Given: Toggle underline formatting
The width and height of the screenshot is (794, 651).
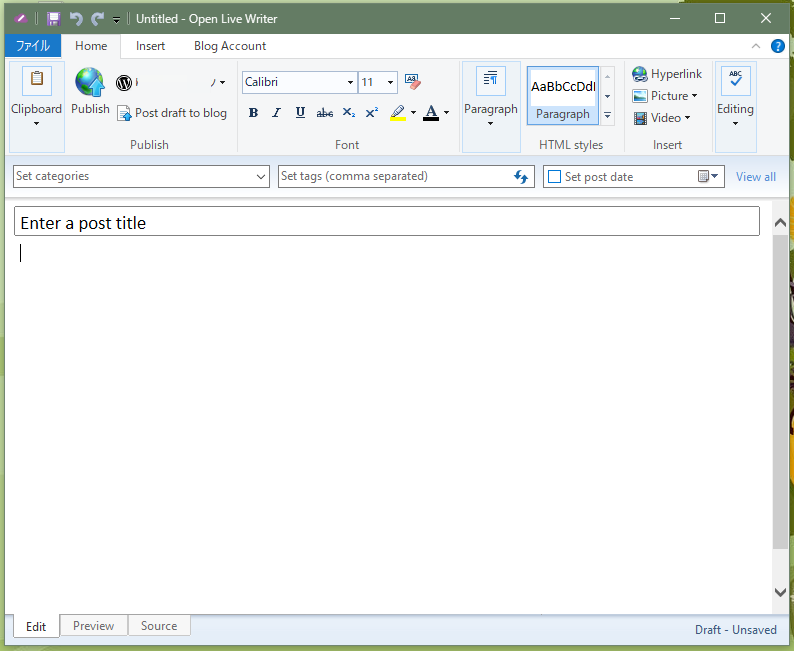Looking at the screenshot, I should [300, 113].
